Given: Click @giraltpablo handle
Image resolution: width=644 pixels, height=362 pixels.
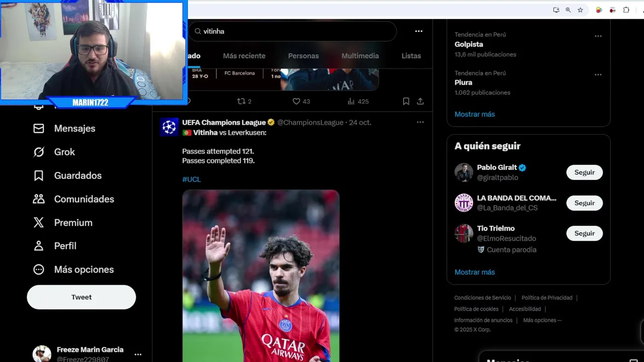Looking at the screenshot, I should coord(498,177).
